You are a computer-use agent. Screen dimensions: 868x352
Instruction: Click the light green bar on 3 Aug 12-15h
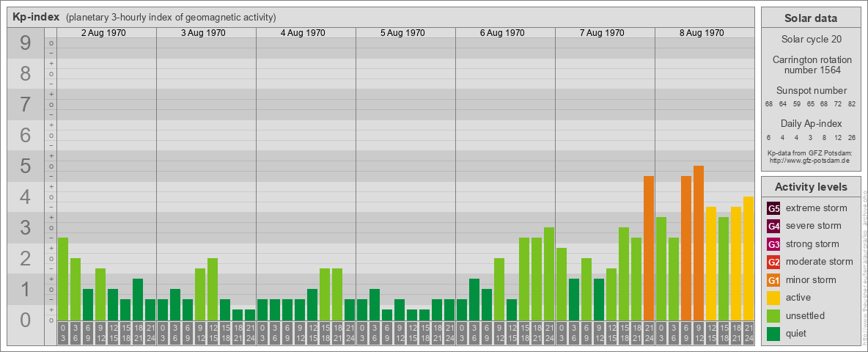tap(213, 289)
